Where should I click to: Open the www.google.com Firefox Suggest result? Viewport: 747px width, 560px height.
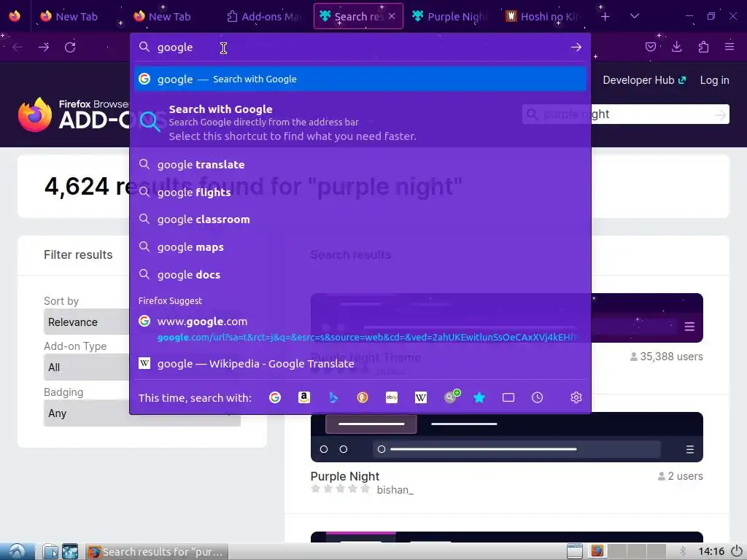(360, 329)
